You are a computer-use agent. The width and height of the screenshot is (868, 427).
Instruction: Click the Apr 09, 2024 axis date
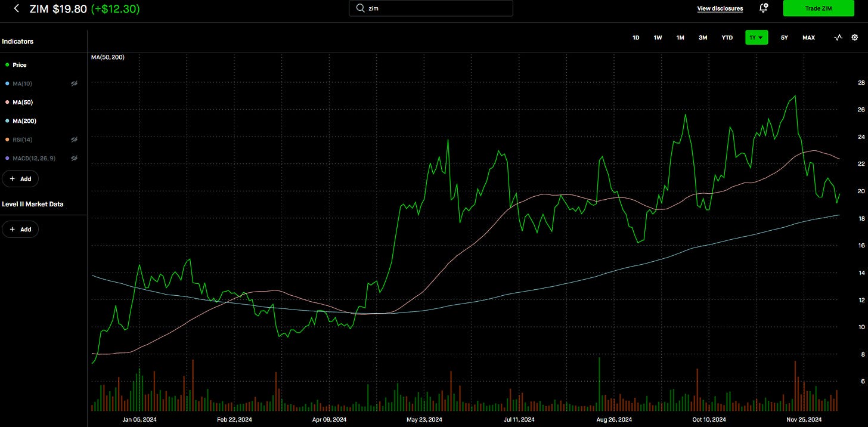click(x=328, y=420)
